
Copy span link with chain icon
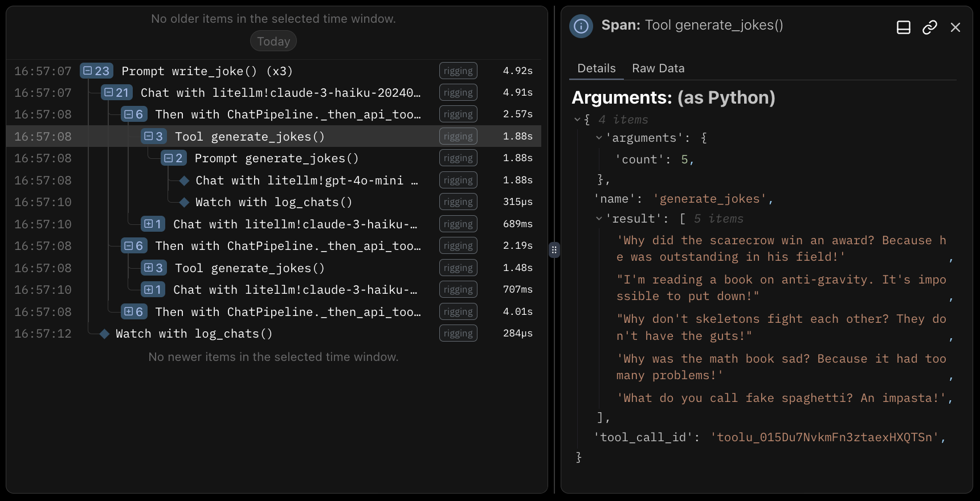[930, 27]
